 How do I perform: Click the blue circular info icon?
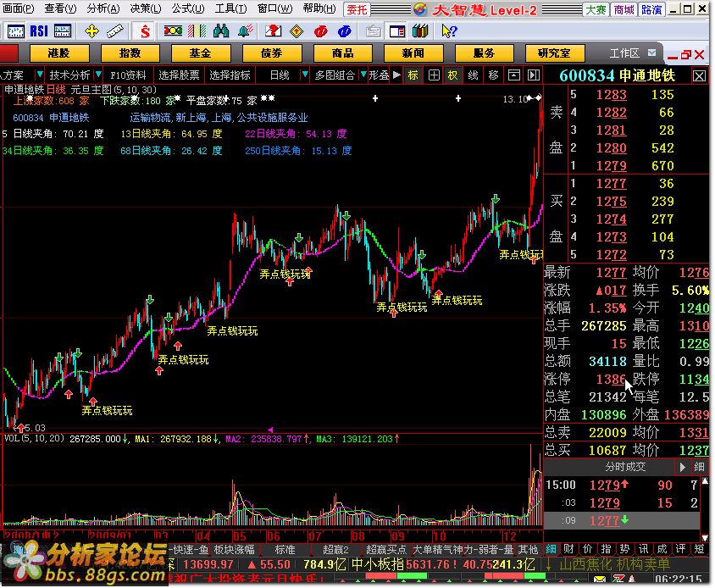[344, 31]
